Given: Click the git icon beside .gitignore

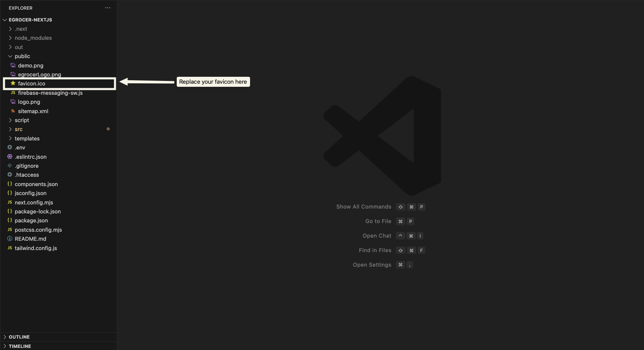Looking at the screenshot, I should click(x=10, y=166).
